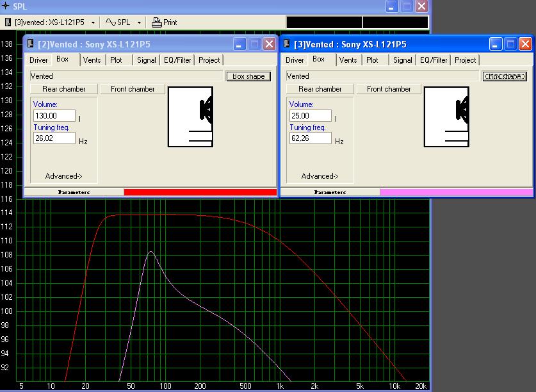
Task: Click Parameters label in [3]Vented window
Action: 330,192
